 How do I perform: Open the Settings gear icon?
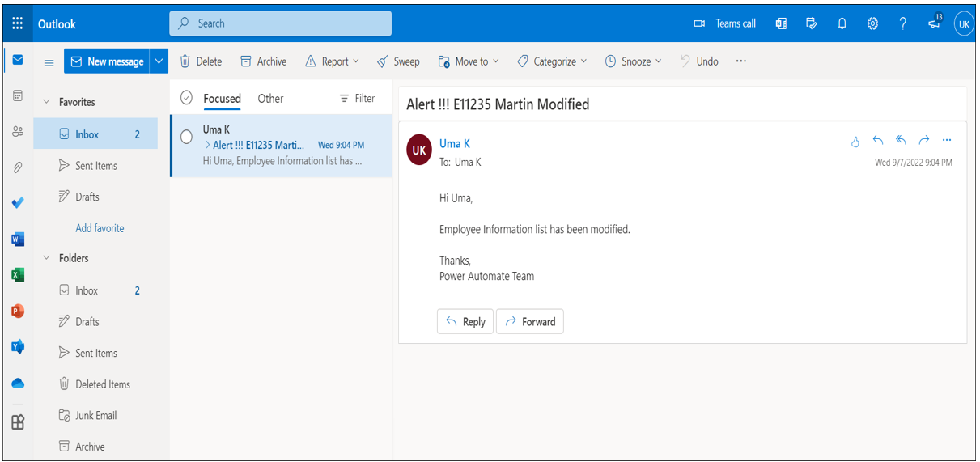(872, 23)
